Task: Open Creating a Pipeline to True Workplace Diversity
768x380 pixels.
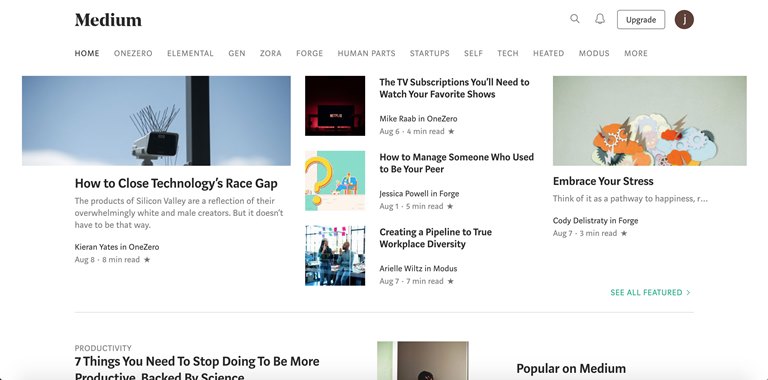Action: 435,238
